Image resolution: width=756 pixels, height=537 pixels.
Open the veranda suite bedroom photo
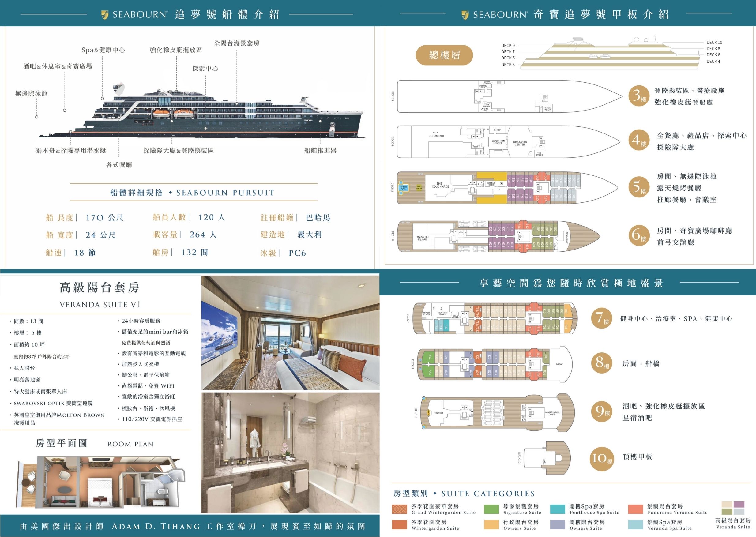click(x=290, y=333)
